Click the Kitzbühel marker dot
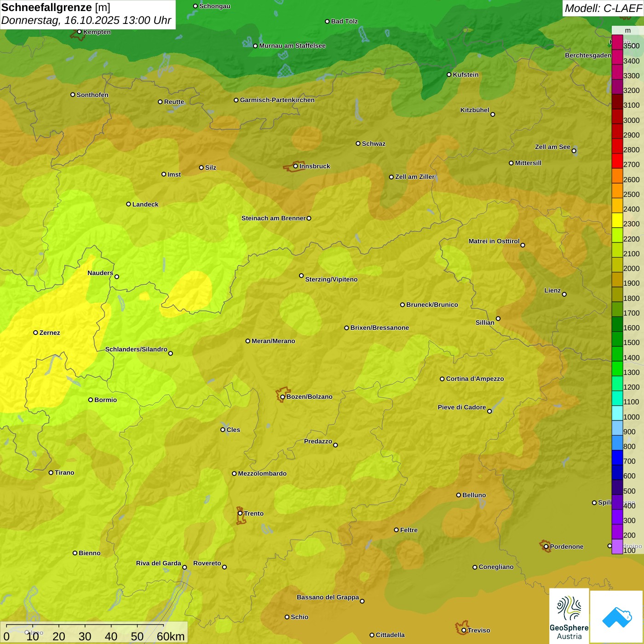 493,114
